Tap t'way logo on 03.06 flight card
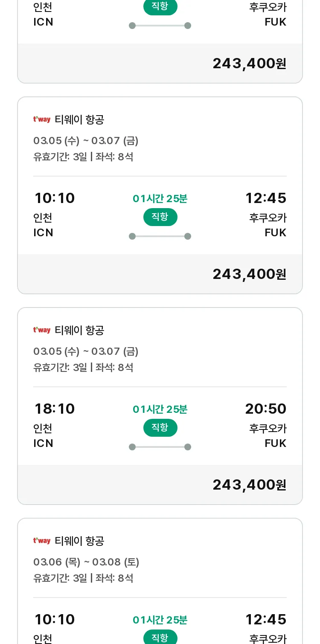The image size is (320, 644). click(x=42, y=541)
